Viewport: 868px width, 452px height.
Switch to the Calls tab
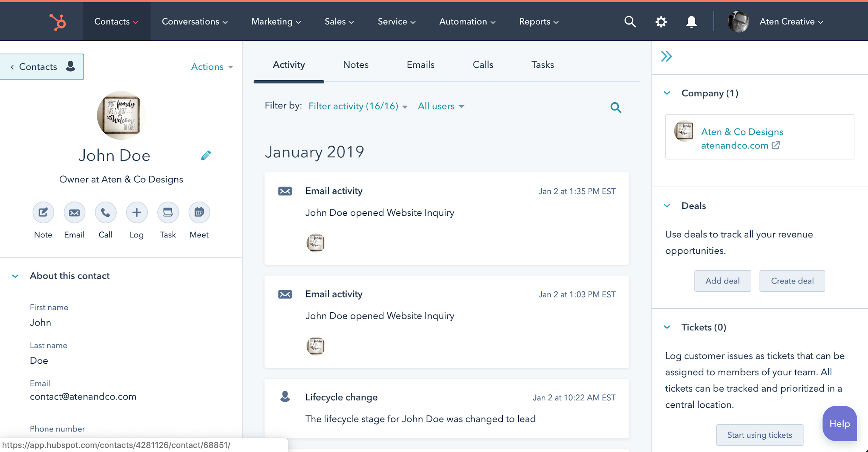483,65
